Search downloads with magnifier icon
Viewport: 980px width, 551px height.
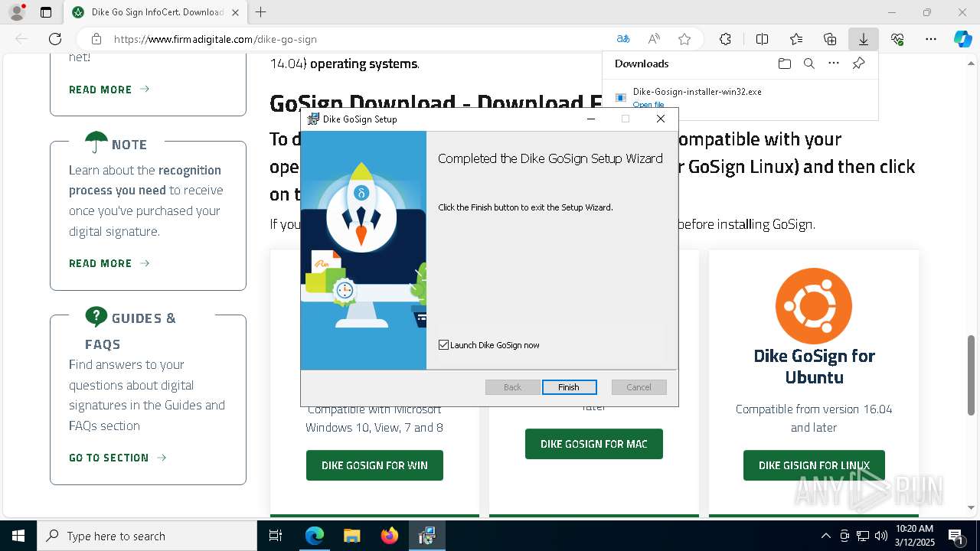[808, 64]
